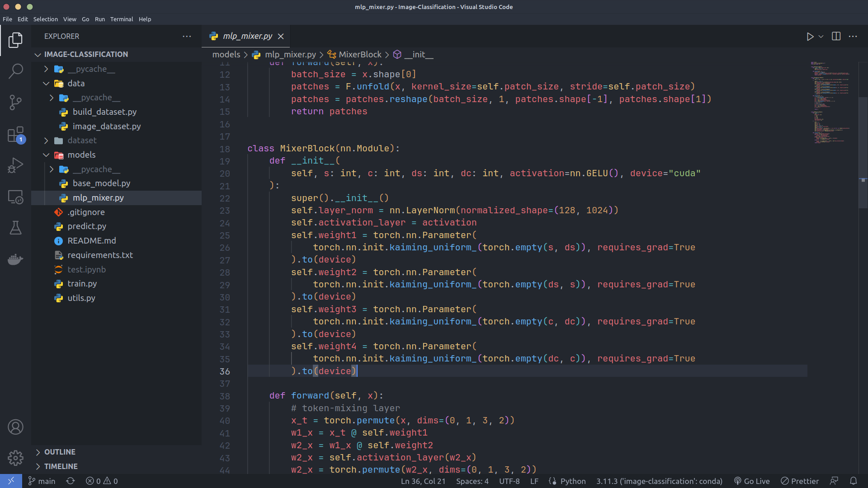This screenshot has height=488, width=868.
Task: Open the Testing flask view
Action: point(15,228)
